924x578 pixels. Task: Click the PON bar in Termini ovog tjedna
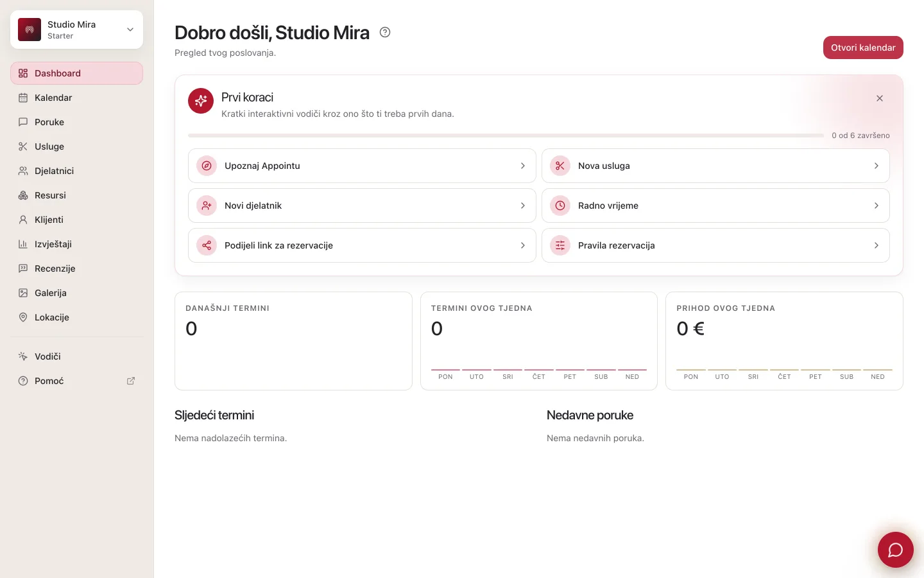point(445,370)
